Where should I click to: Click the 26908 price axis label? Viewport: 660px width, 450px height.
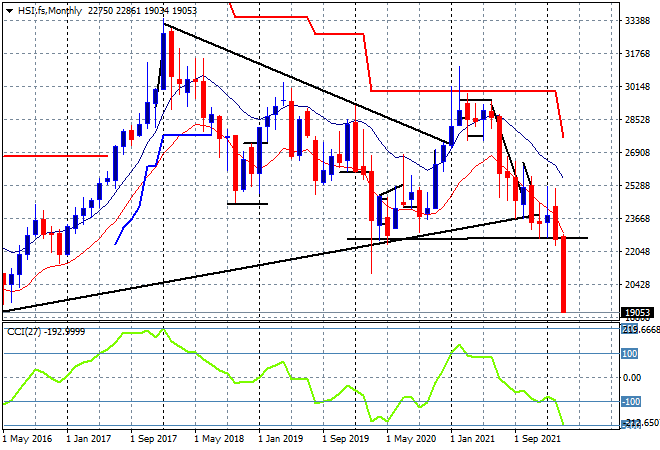tap(638, 152)
